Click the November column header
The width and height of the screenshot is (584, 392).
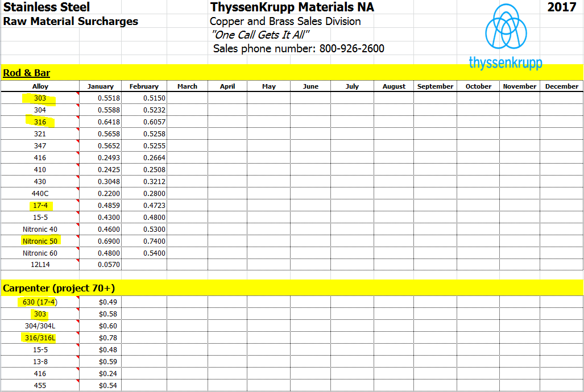click(x=520, y=86)
